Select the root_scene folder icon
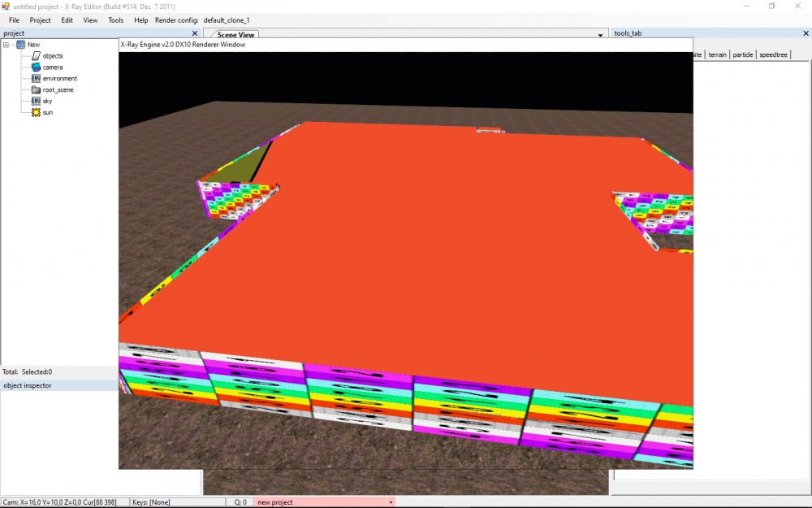Screen dimensions: 812x508 36,90
